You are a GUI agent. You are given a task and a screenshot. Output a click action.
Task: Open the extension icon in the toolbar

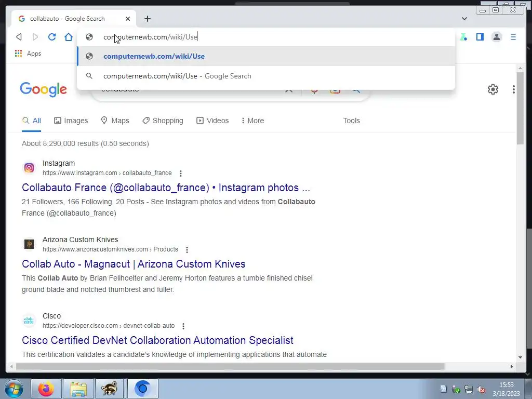(463, 37)
